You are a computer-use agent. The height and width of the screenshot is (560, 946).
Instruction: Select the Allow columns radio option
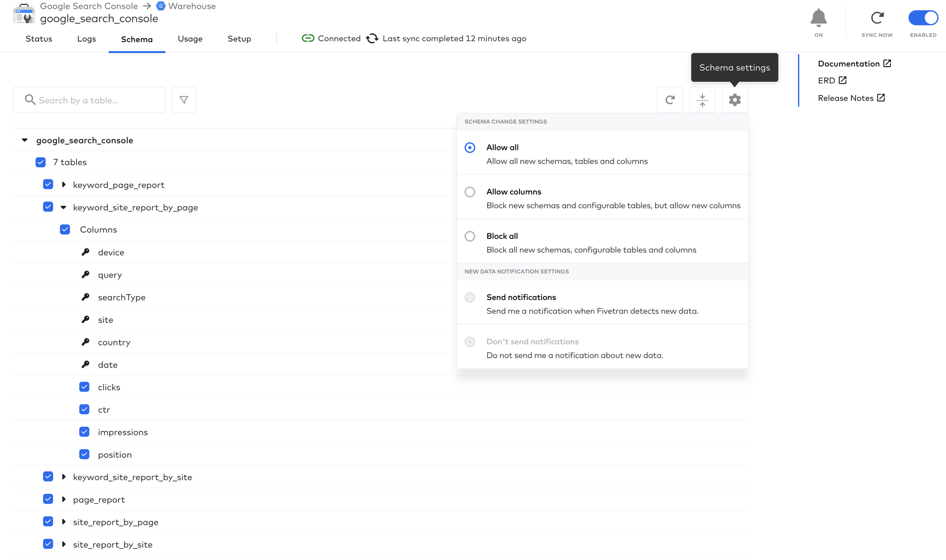click(x=470, y=192)
